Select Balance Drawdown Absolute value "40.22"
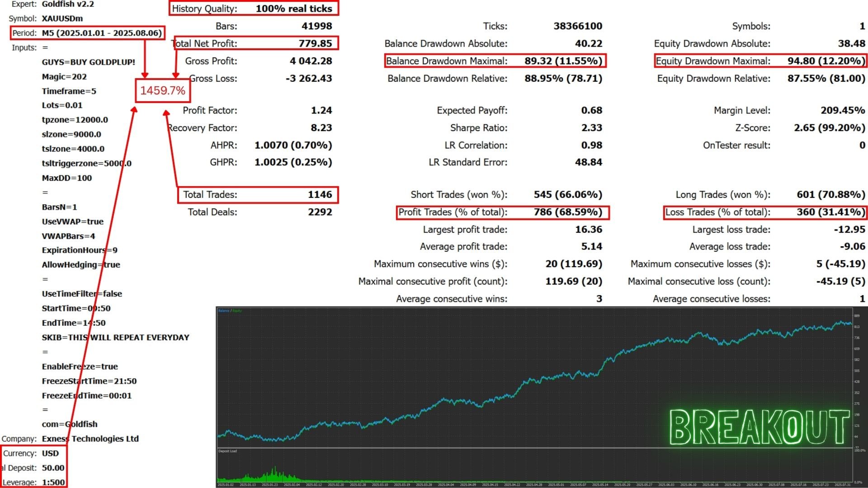Screen dimensions: 868x488 pyautogui.click(x=589, y=43)
